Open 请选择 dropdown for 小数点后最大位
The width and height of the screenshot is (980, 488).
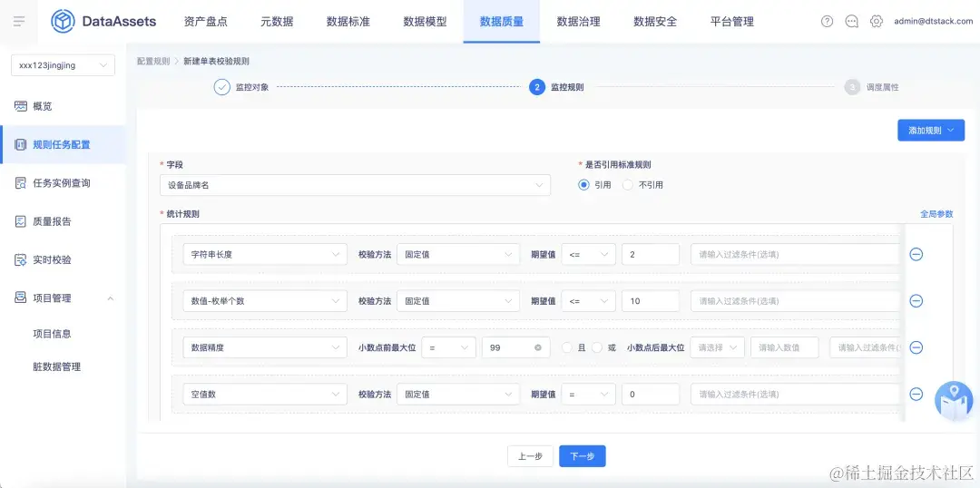click(718, 347)
